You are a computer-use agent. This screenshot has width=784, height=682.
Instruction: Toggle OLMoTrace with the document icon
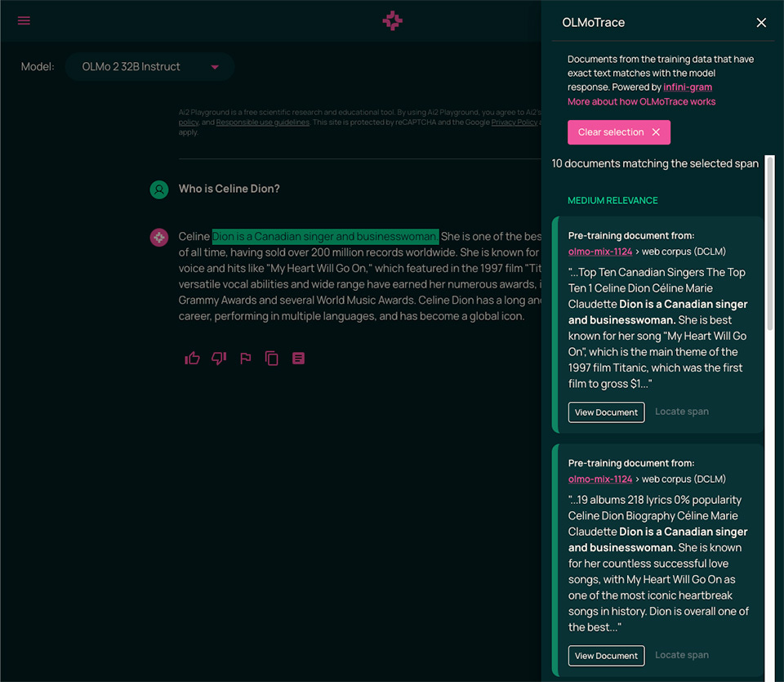point(299,358)
